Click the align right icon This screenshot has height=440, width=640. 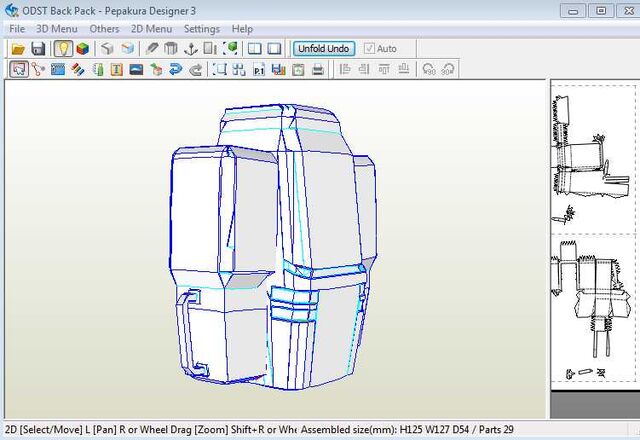point(364,69)
